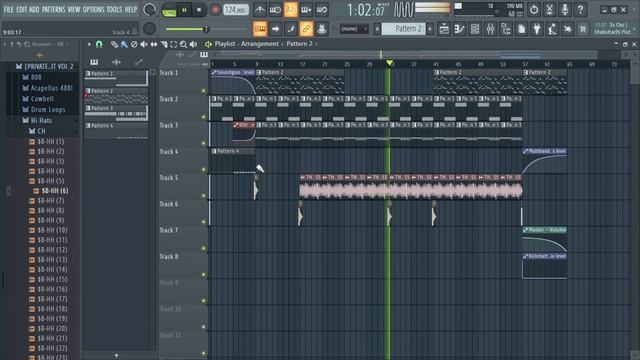Select the Slip tool in playlist

tap(154, 44)
